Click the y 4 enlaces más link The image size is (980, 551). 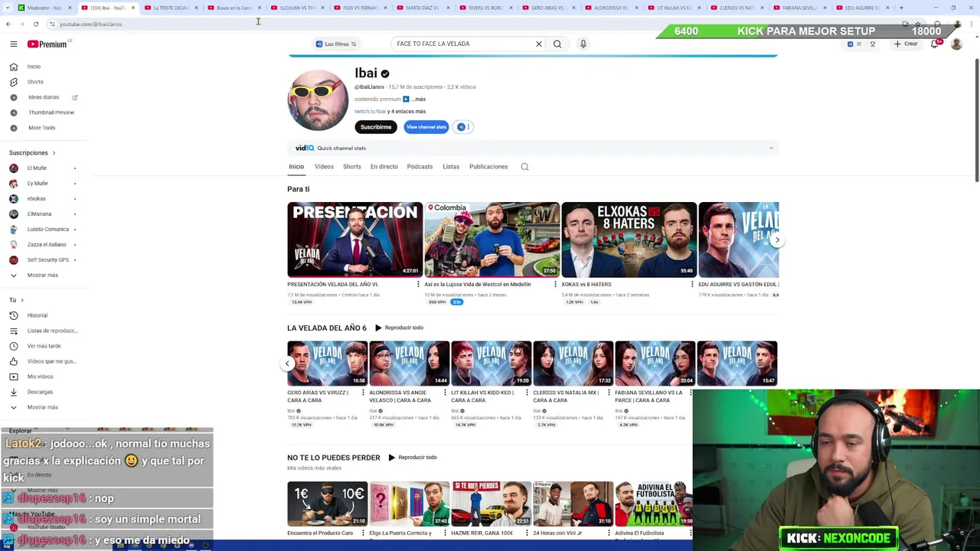click(407, 112)
